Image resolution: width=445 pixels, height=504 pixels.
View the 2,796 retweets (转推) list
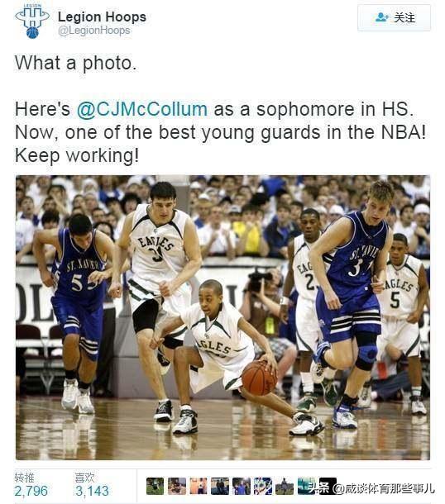[31, 485]
